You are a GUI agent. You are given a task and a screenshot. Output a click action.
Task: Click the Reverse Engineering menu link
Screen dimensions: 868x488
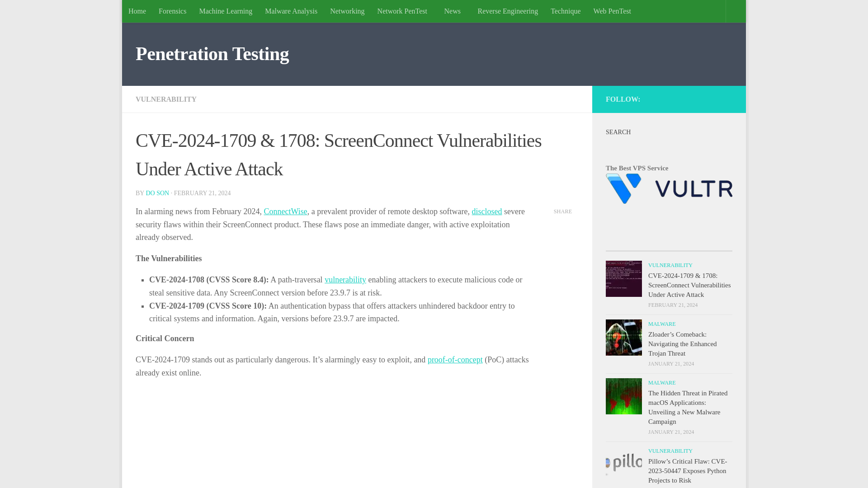pyautogui.click(x=508, y=11)
